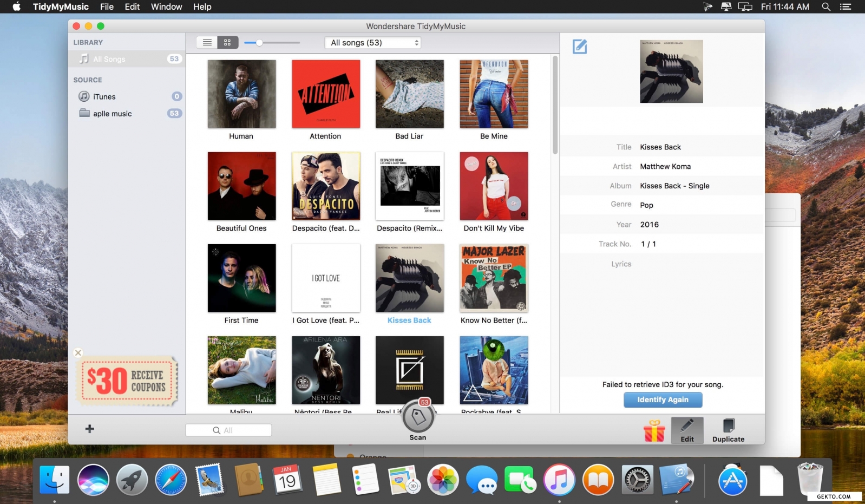Select aplle music source folder

[x=127, y=113]
